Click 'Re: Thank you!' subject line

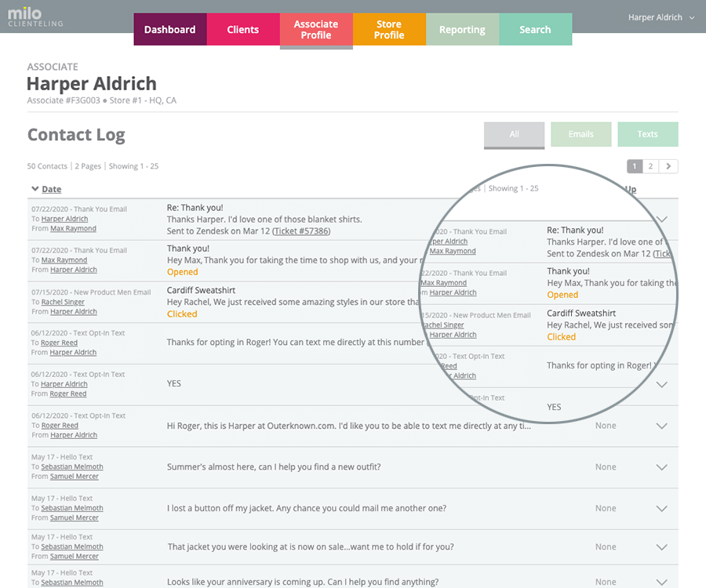195,208
